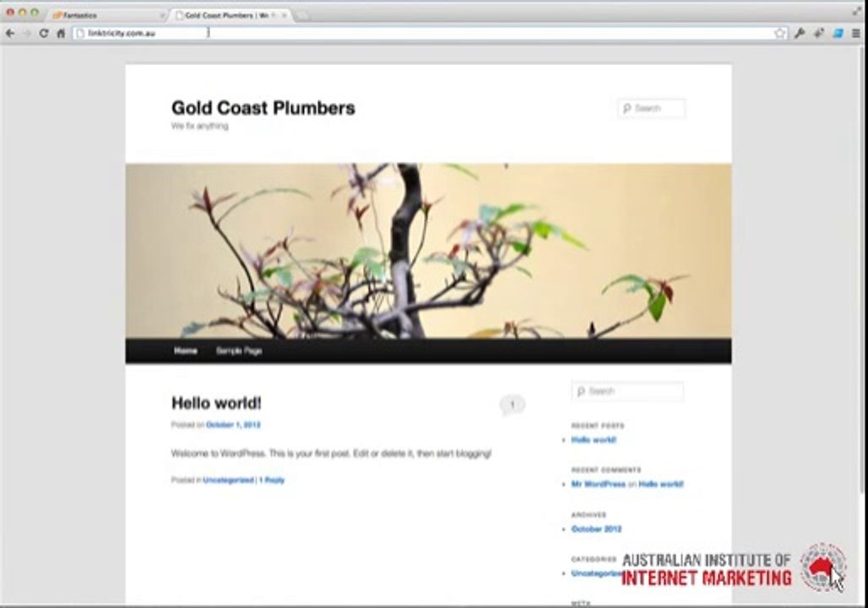Click the Welcome to WordPress post text

coord(331,453)
